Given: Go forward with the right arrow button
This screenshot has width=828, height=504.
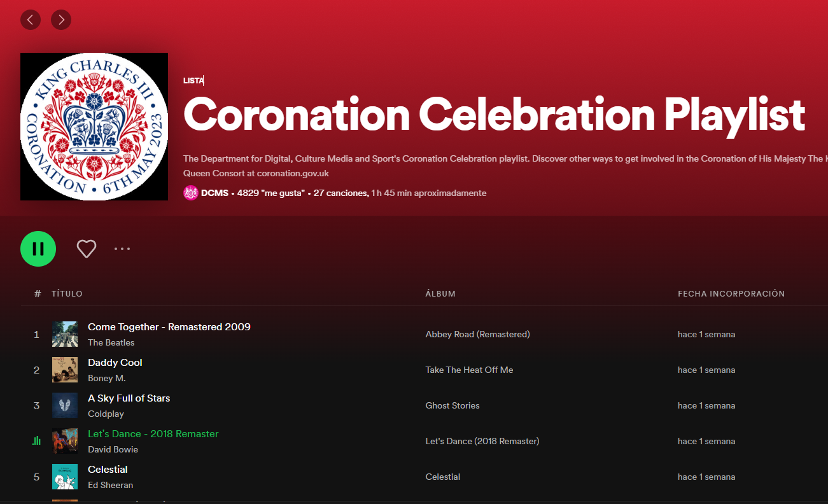Looking at the screenshot, I should (x=61, y=20).
